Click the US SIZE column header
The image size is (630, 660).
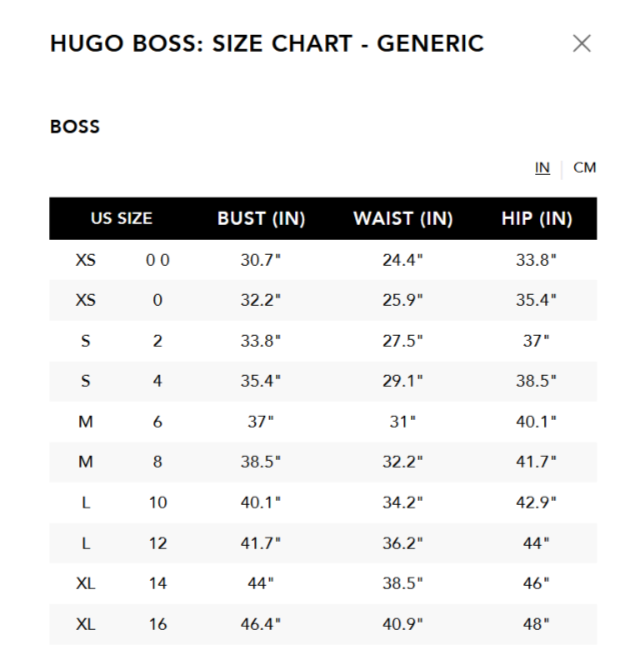121,219
